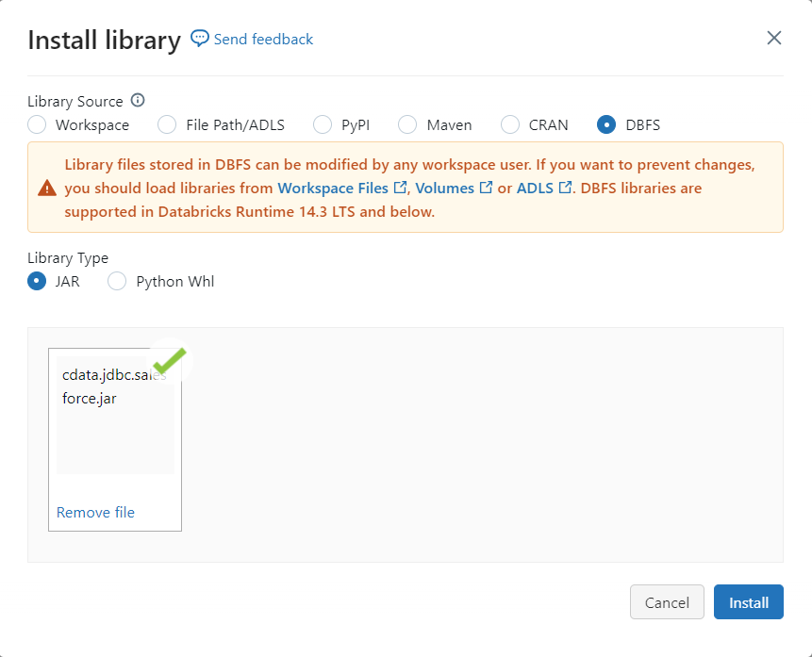Screen dimensions: 812x657
Task: Click external link icon after Volumes
Action: pyautogui.click(x=486, y=188)
